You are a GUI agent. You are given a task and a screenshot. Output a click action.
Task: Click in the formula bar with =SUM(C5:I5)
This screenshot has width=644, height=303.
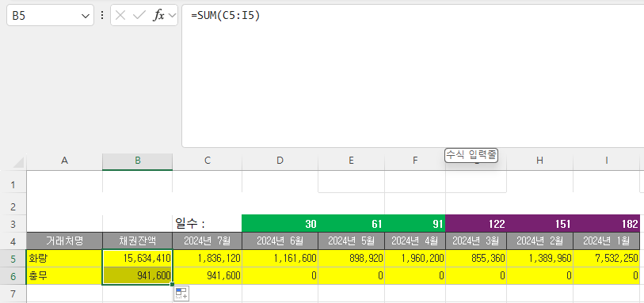(x=413, y=76)
